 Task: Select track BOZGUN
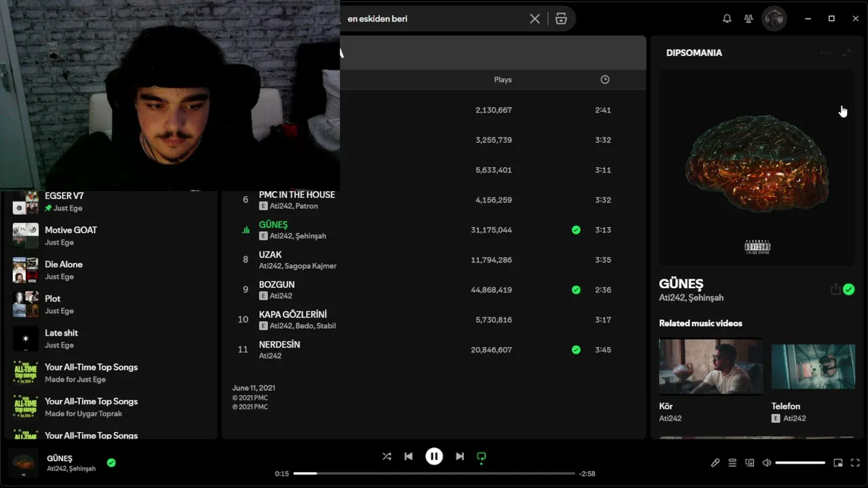[x=277, y=285]
